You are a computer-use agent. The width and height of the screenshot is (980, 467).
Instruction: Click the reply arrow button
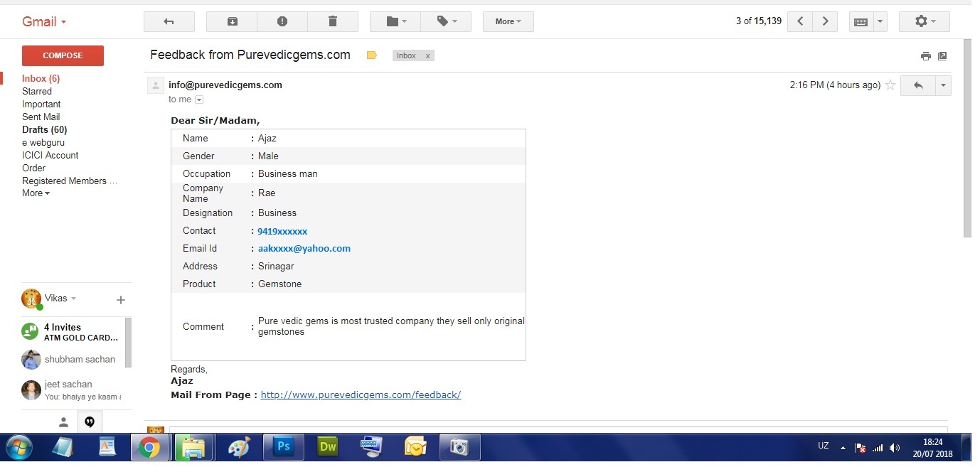click(x=918, y=85)
